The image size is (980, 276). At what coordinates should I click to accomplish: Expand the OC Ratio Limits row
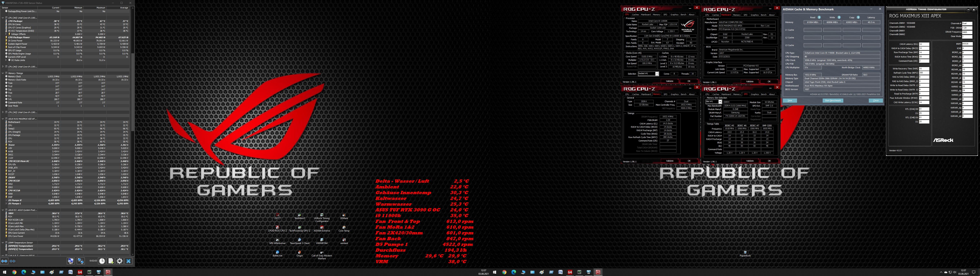(x=6, y=60)
